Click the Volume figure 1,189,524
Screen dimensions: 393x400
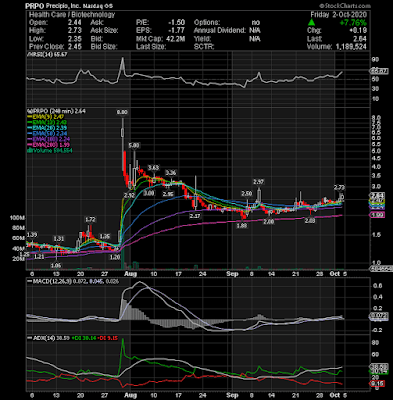pos(350,47)
